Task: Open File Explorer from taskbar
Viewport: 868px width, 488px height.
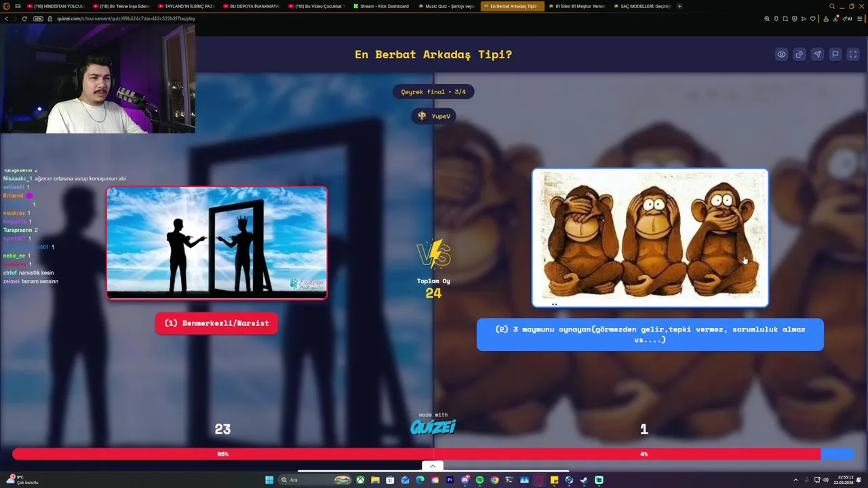Action: (375, 480)
